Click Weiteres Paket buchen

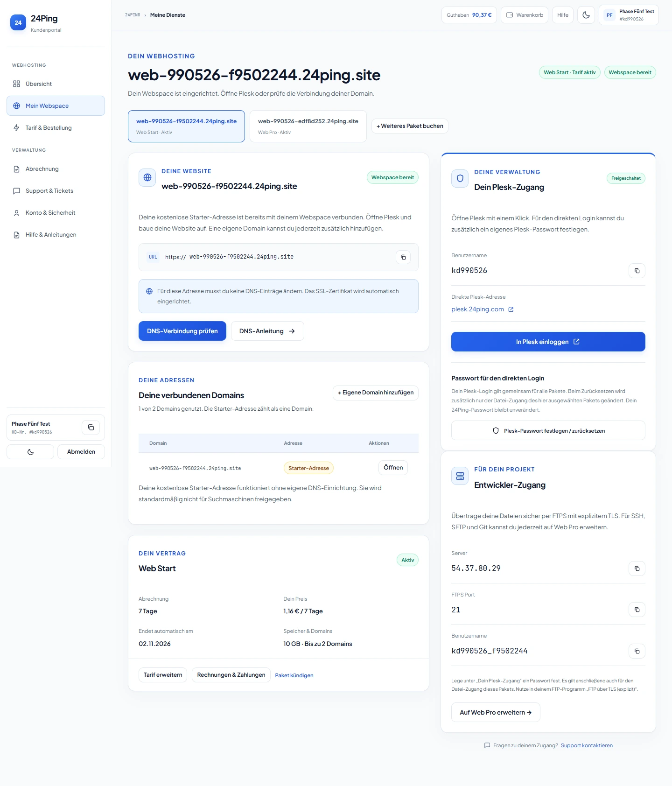(x=410, y=126)
